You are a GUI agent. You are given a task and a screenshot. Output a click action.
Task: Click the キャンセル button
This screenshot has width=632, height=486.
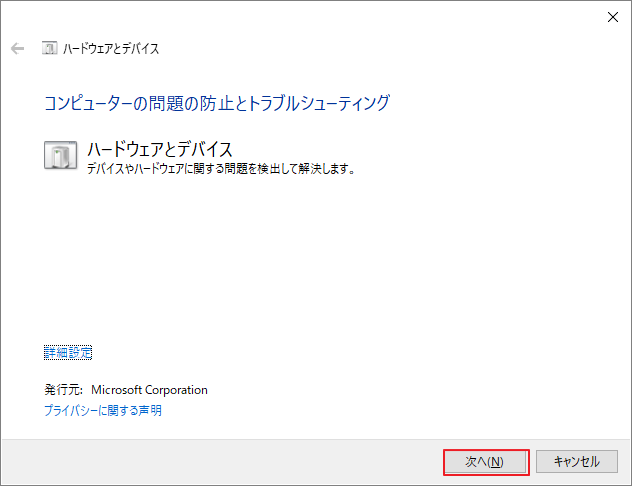click(x=577, y=462)
